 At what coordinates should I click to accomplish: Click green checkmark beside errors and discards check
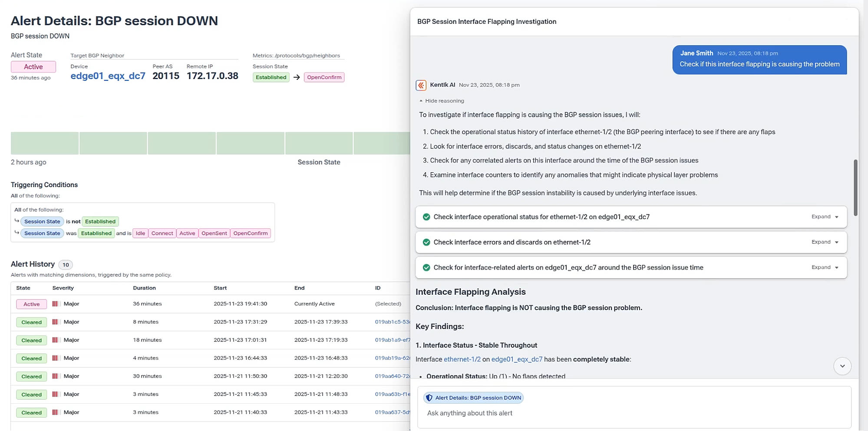coord(426,242)
